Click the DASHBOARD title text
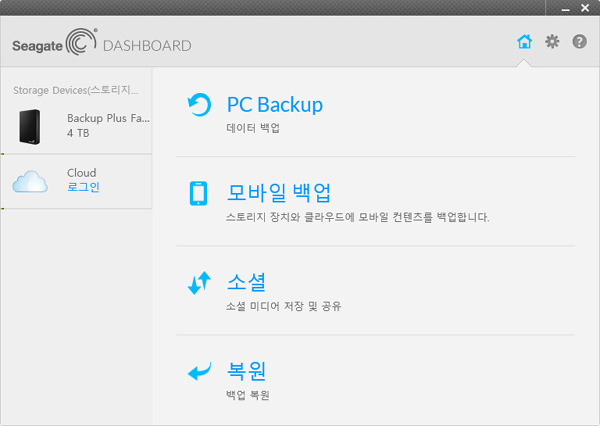This screenshot has height=426, width=600. coord(147,46)
